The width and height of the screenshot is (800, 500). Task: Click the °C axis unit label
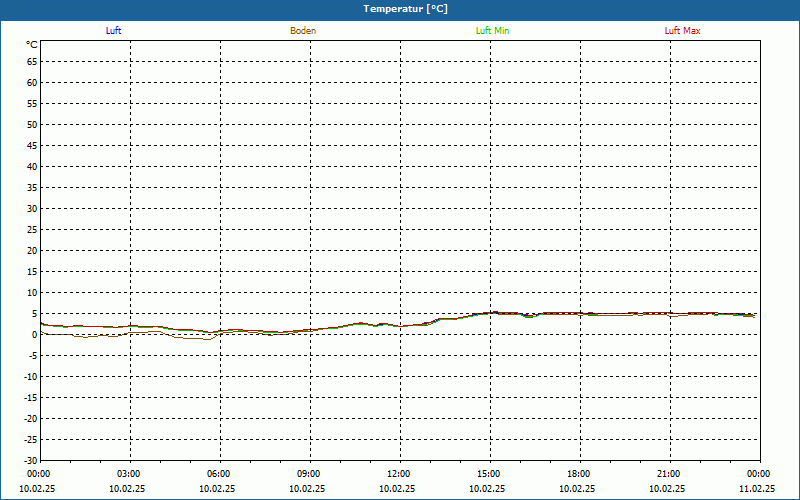coord(32,45)
